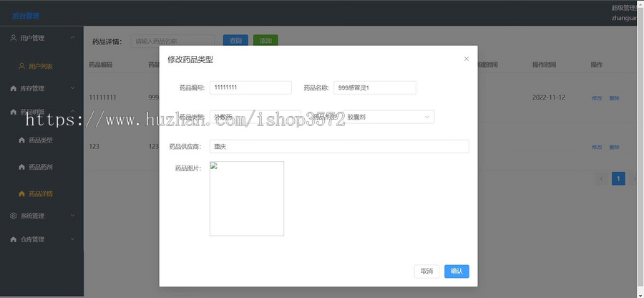This screenshot has height=298, width=644.
Task: Click the broken image icon in 药品图片
Action: tap(213, 165)
